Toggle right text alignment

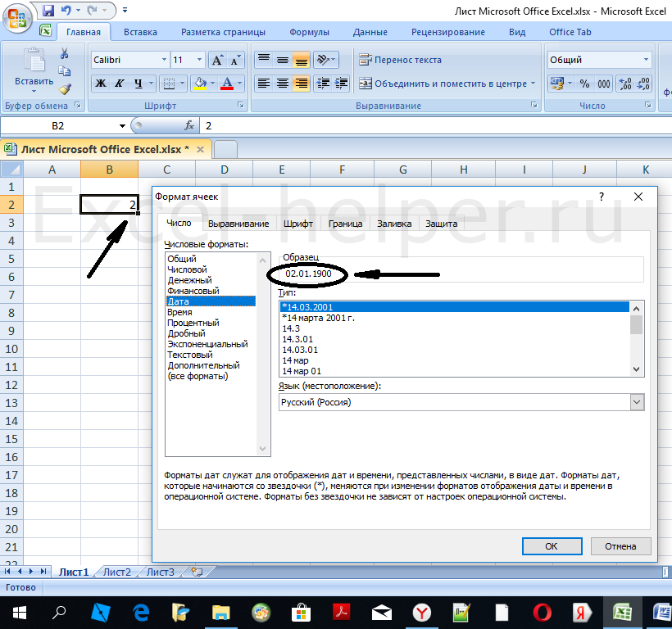[302, 84]
